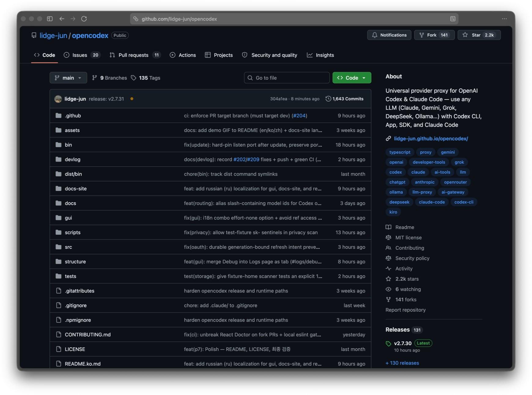Viewport: 532px width, 395px height.
Task: Click the Notifications button
Action: pyautogui.click(x=389, y=35)
